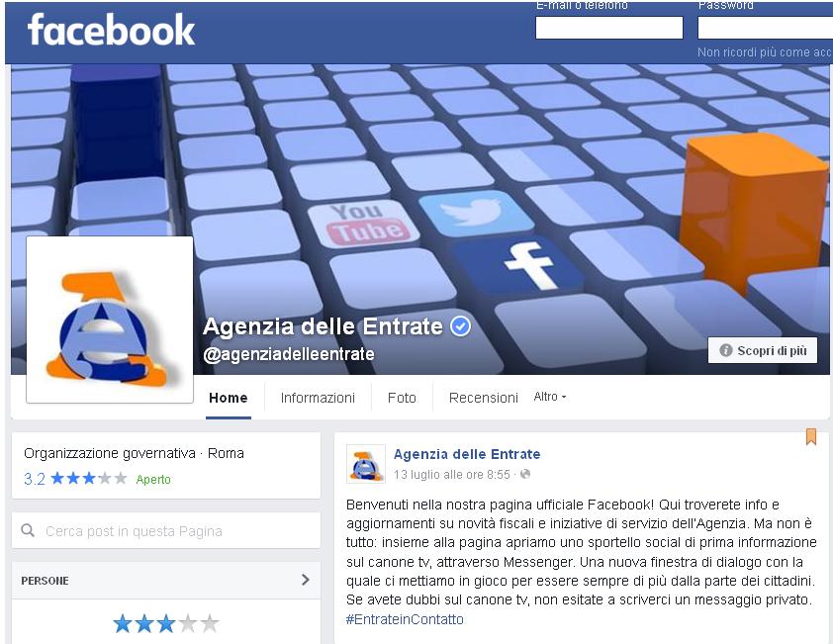Expand the Altro dropdown menu
This screenshot has width=833, height=644.
click(550, 397)
